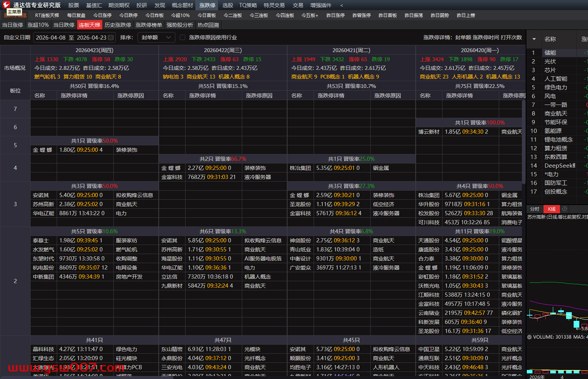Open the calendar date range picker icon

click(111, 37)
